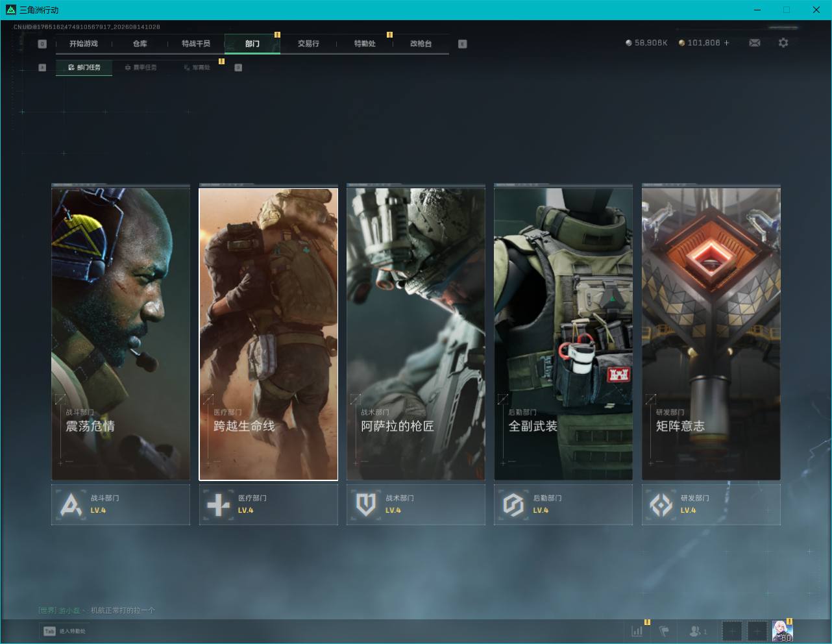Click the gold coin icon beside 101,806

coord(681,43)
